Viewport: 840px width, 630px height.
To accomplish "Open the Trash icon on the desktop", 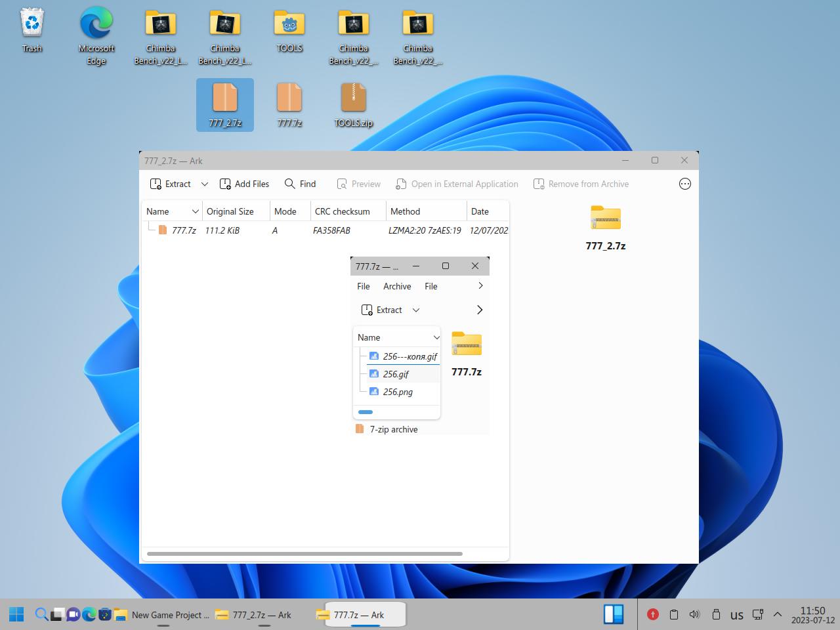I will tap(31, 31).
